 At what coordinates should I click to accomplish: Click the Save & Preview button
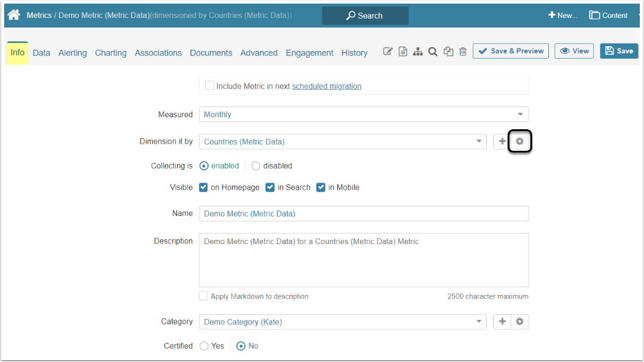click(511, 51)
